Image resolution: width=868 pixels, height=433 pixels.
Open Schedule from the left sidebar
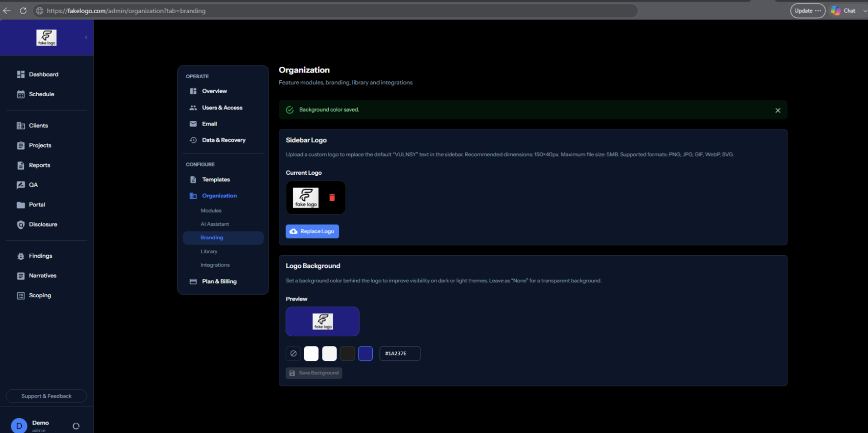(x=41, y=94)
